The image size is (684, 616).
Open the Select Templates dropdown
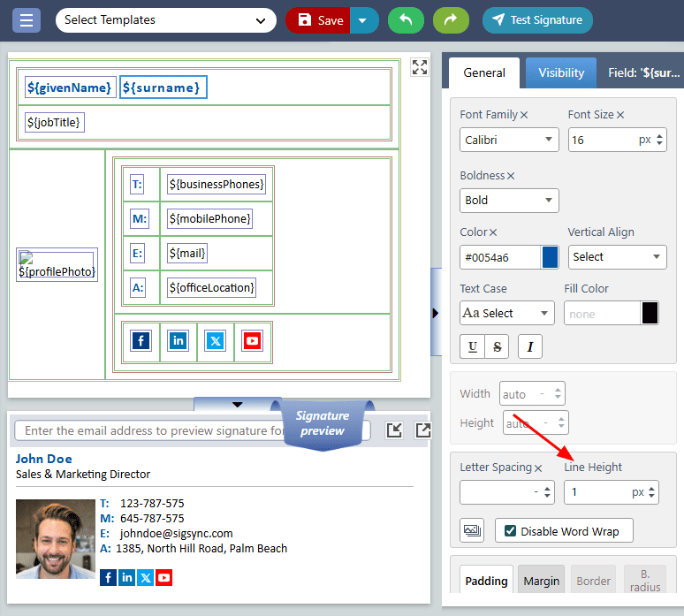point(165,19)
